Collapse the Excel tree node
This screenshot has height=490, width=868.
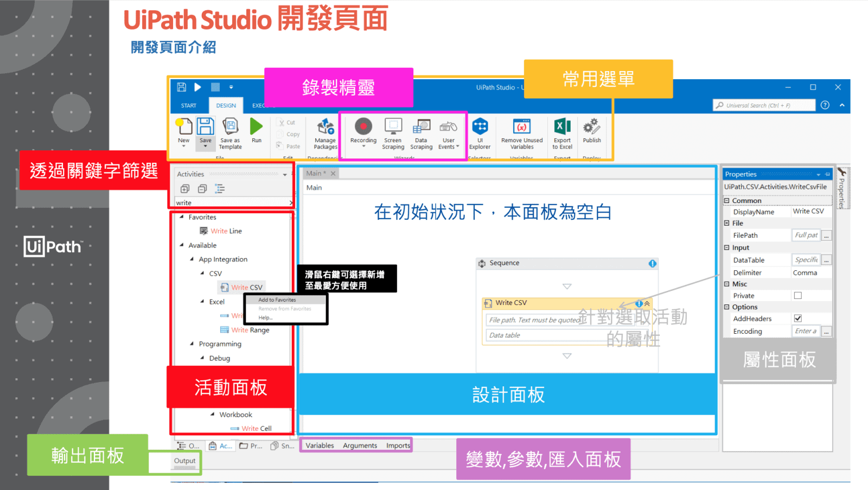click(x=202, y=302)
